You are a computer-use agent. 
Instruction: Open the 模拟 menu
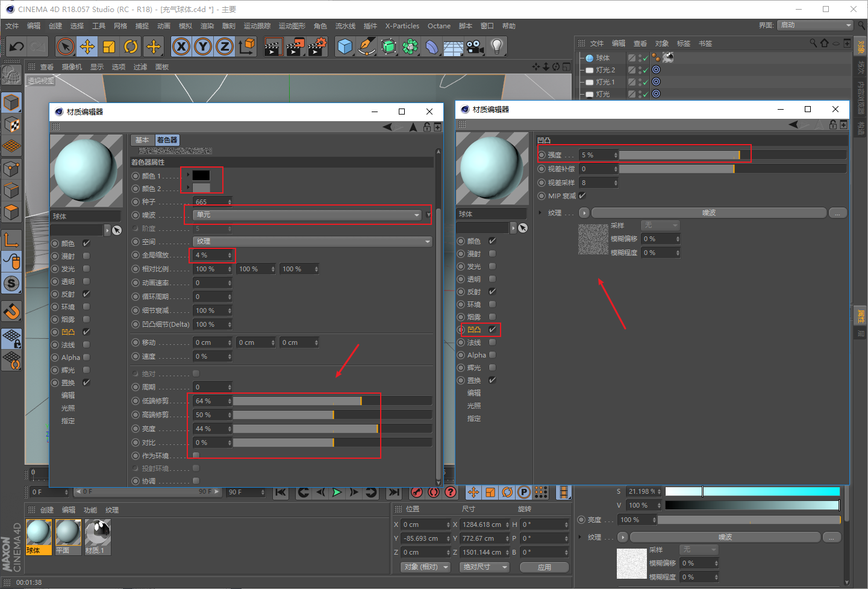click(x=186, y=26)
